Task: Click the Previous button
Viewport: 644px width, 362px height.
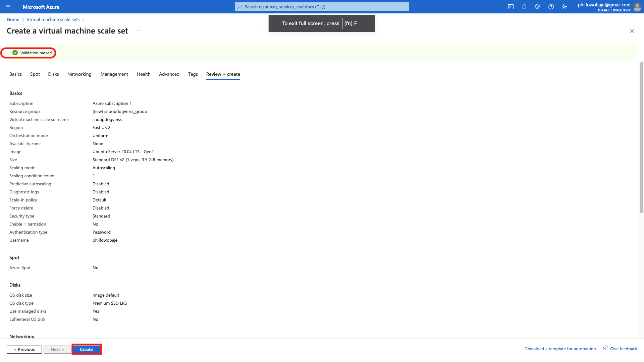Action: [24, 349]
